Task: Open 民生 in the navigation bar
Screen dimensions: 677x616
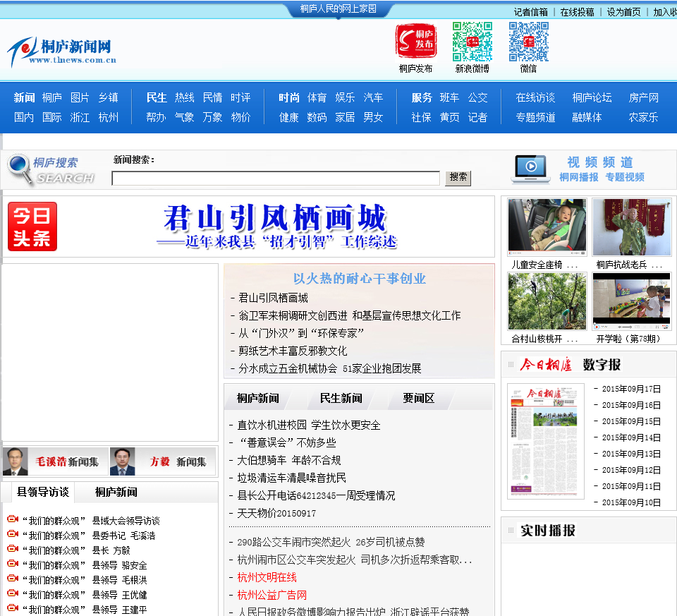Action: [x=157, y=97]
